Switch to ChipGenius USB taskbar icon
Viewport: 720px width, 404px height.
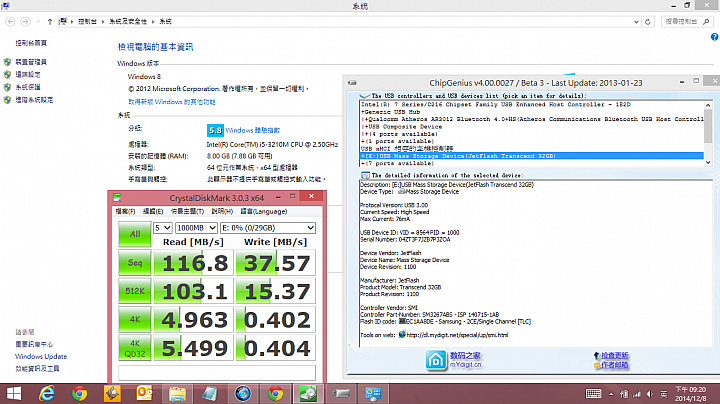[x=341, y=393]
